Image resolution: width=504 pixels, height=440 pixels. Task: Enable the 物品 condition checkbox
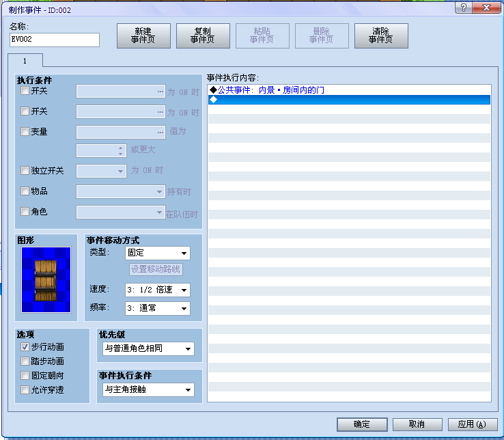click(x=25, y=191)
